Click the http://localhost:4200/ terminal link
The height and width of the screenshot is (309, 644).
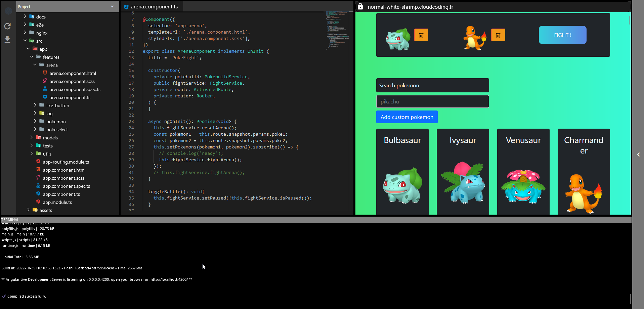[x=169, y=279]
